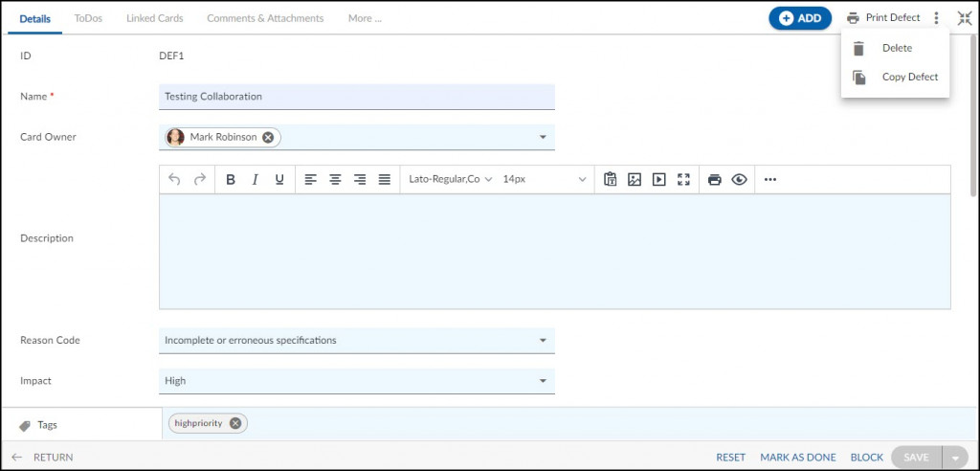
Task: Insert media video into description
Action: click(658, 180)
